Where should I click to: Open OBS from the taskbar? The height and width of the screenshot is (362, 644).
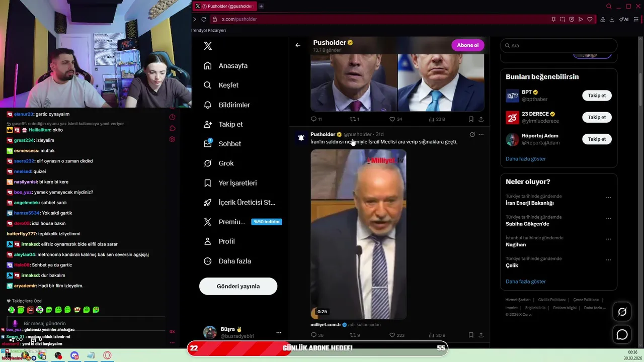point(58,355)
